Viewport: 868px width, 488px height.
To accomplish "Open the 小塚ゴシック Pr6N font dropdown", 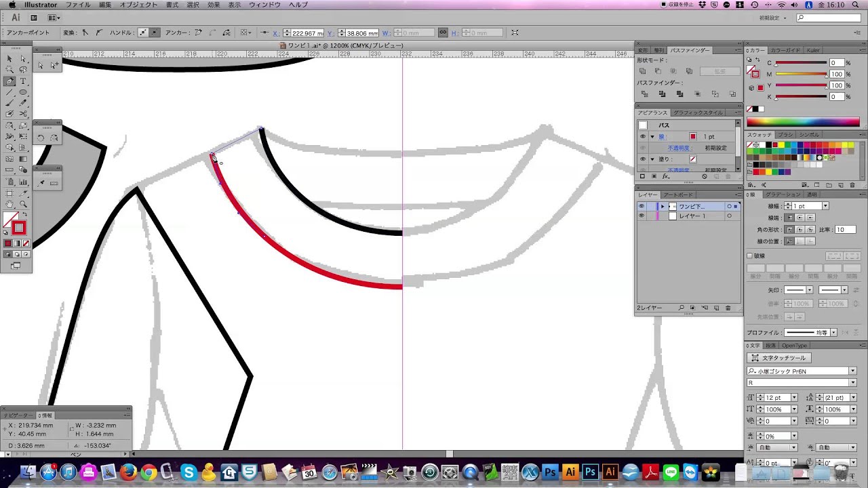I will [x=852, y=371].
